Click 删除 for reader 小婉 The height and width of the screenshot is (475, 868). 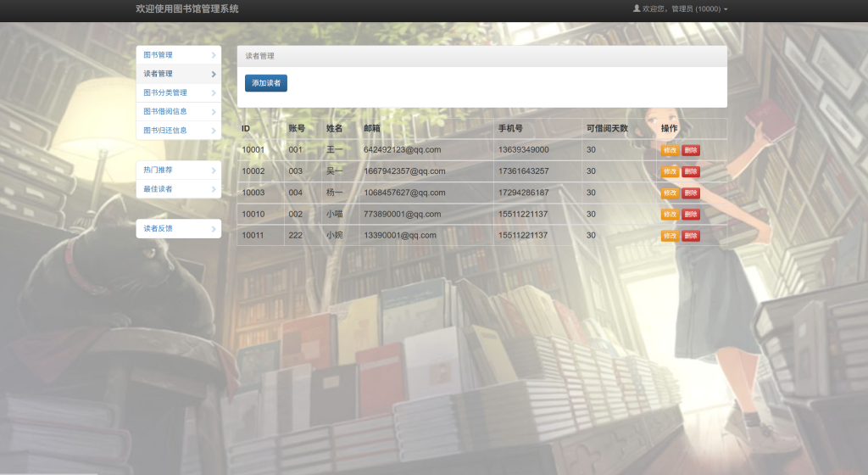pos(691,236)
